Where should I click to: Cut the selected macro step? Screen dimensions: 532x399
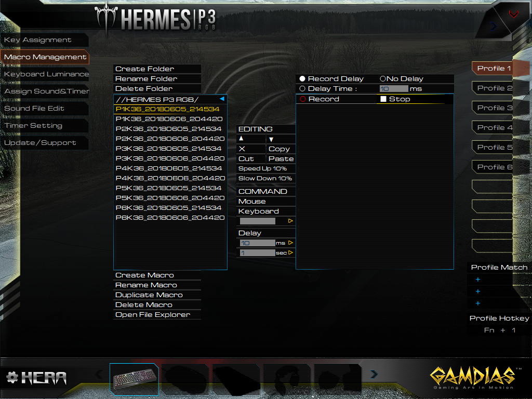pyautogui.click(x=246, y=159)
